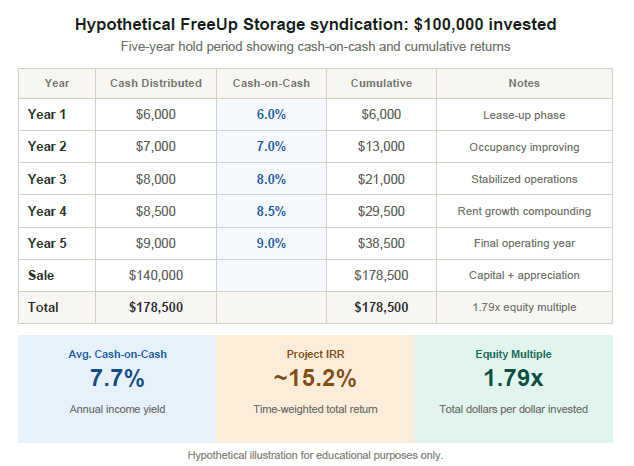Click the 'Hypothetical illustration for educational purposes' footnote
Viewport: 634px width, 466px height.
click(315, 455)
